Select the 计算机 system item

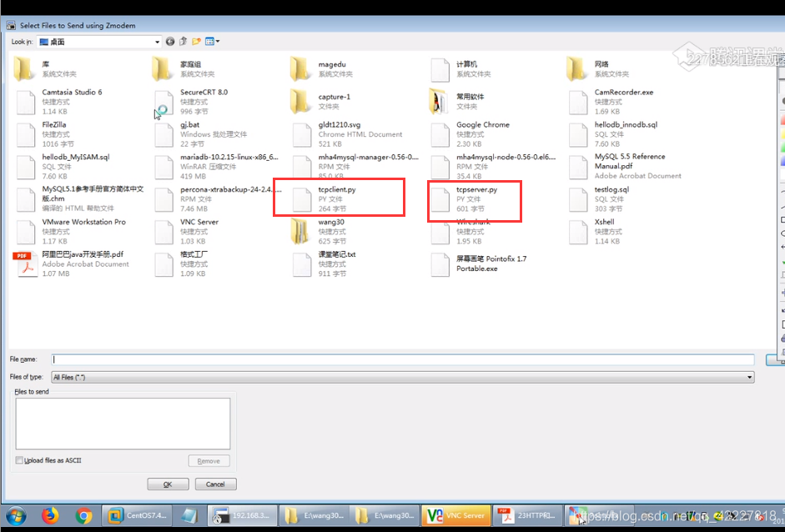pyautogui.click(x=460, y=69)
